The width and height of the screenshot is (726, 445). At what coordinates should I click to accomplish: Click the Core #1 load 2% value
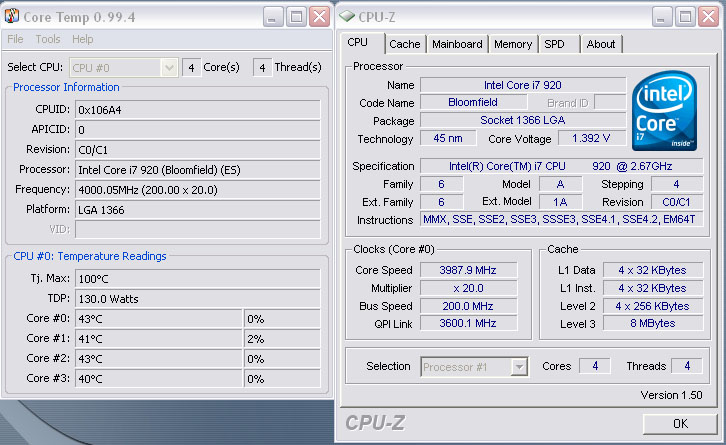282,339
